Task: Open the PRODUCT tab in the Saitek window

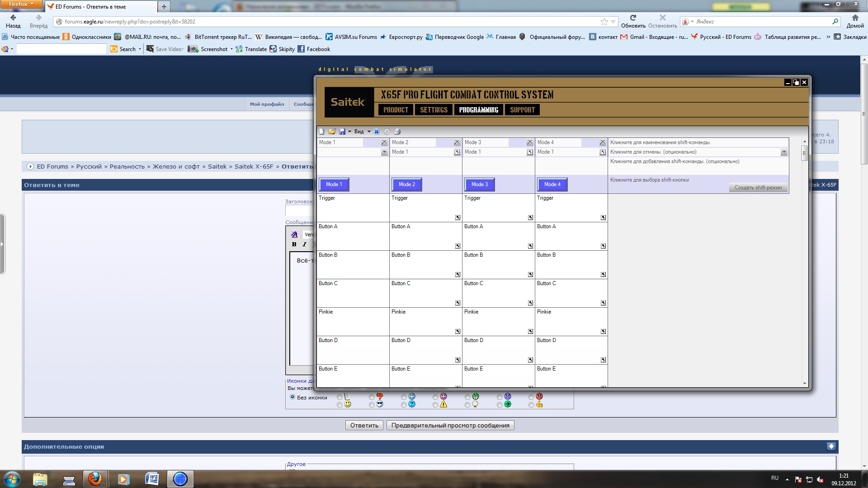Action: click(396, 110)
